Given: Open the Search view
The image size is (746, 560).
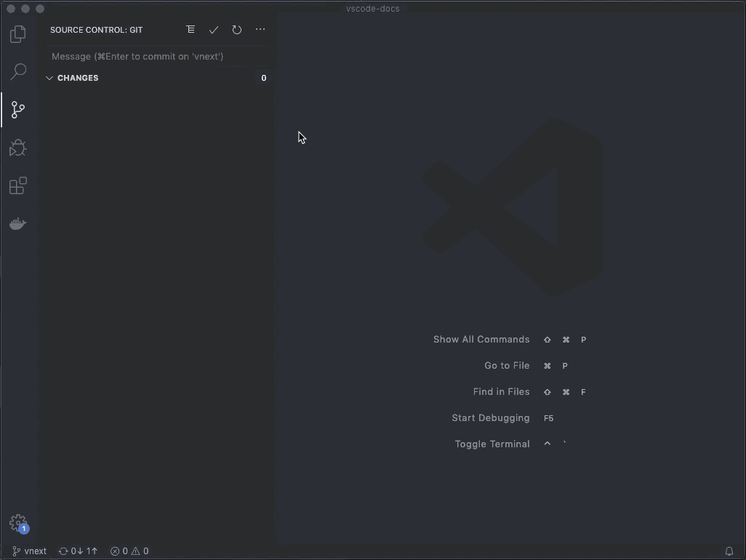Looking at the screenshot, I should (18, 71).
